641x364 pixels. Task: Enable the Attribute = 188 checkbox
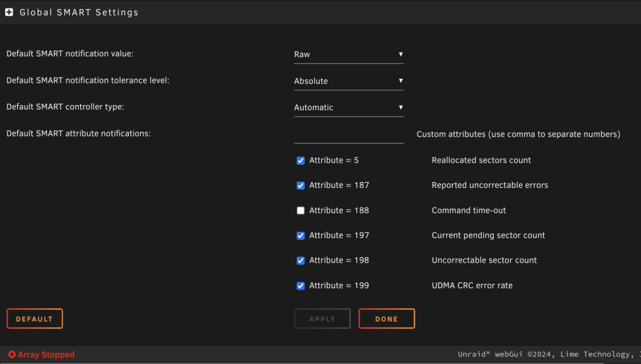pyautogui.click(x=301, y=210)
